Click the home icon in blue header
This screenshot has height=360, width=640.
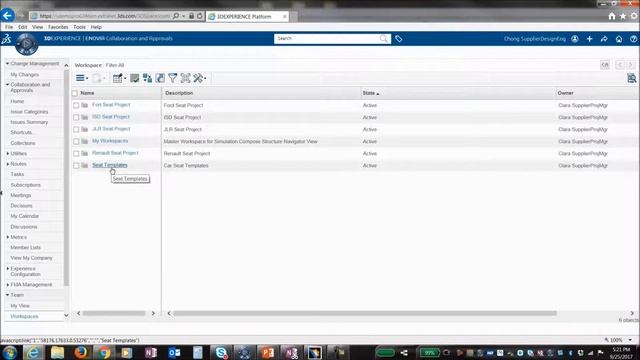(619, 39)
